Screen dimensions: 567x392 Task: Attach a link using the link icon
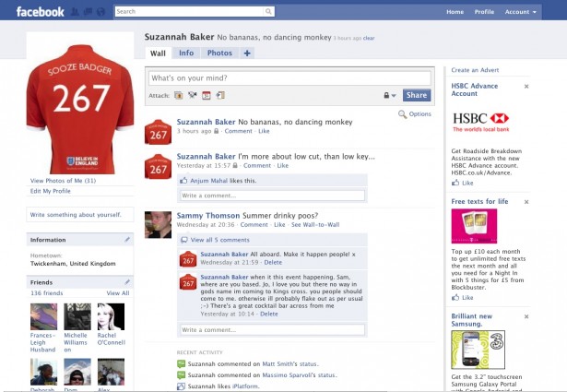pyautogui.click(x=220, y=95)
